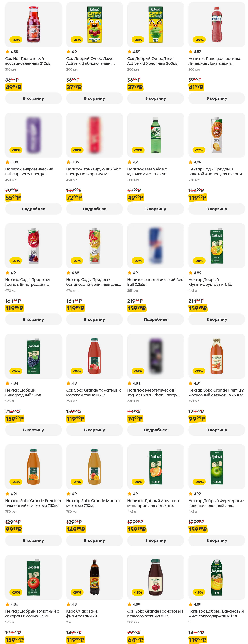
Task: Click the -19% badge on Soko Гранатовый
Action: click(x=138, y=592)
